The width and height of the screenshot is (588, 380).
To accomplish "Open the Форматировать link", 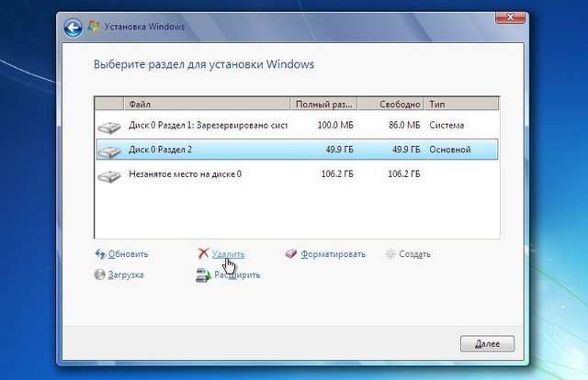I will [333, 254].
